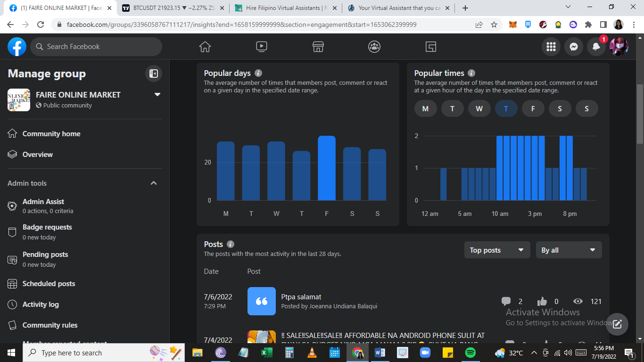644x362 pixels.
Task: Click in the Search Facebook field
Action: [97, 47]
